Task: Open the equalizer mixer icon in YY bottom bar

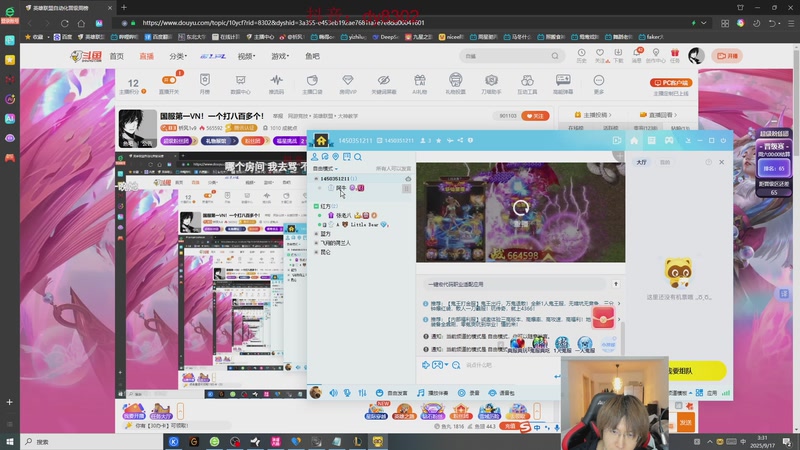Action: 362,393
